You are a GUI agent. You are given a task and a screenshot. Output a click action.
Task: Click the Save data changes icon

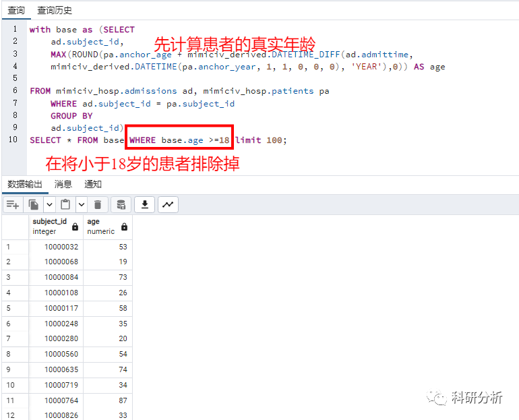coord(121,204)
